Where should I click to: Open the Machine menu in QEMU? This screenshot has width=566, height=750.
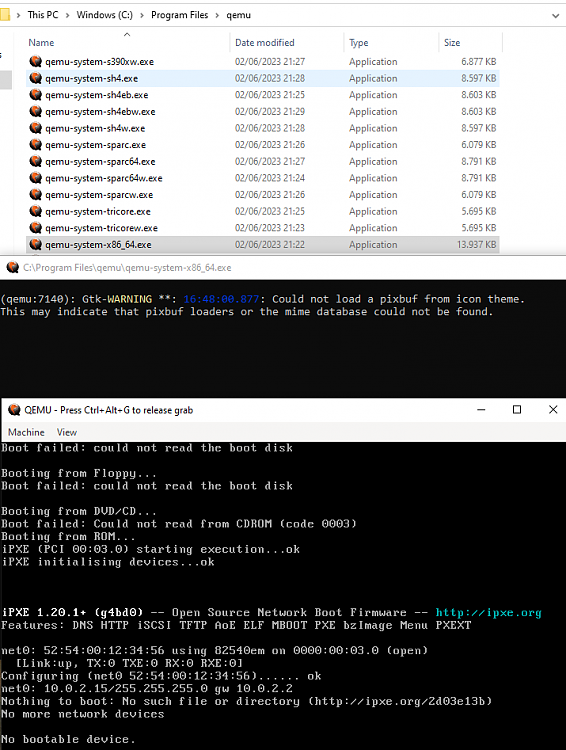point(26,432)
